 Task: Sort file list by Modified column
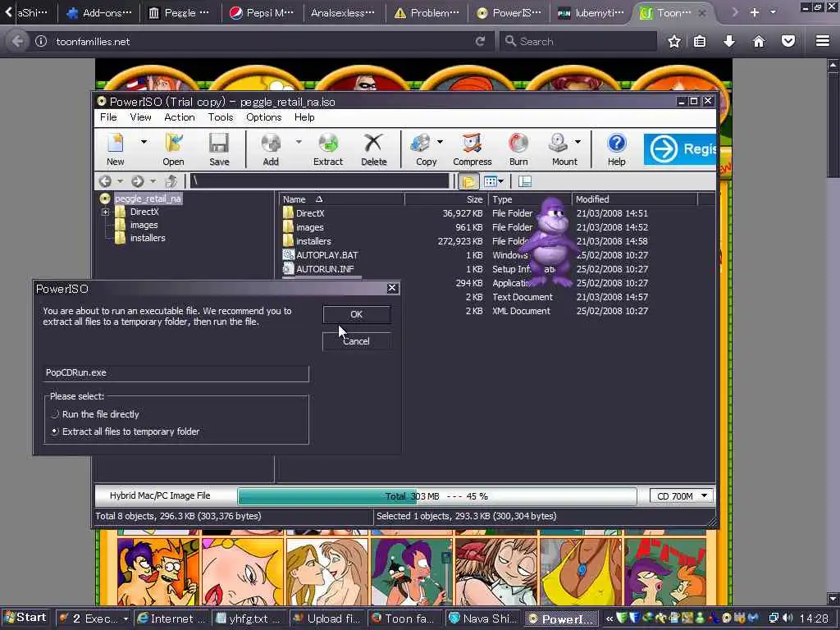click(x=634, y=199)
